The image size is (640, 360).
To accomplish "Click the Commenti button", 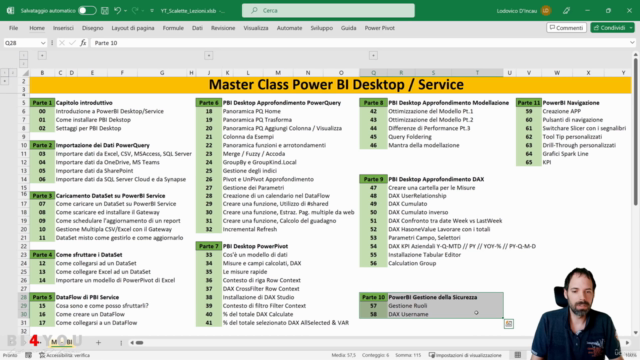I will (x=567, y=28).
